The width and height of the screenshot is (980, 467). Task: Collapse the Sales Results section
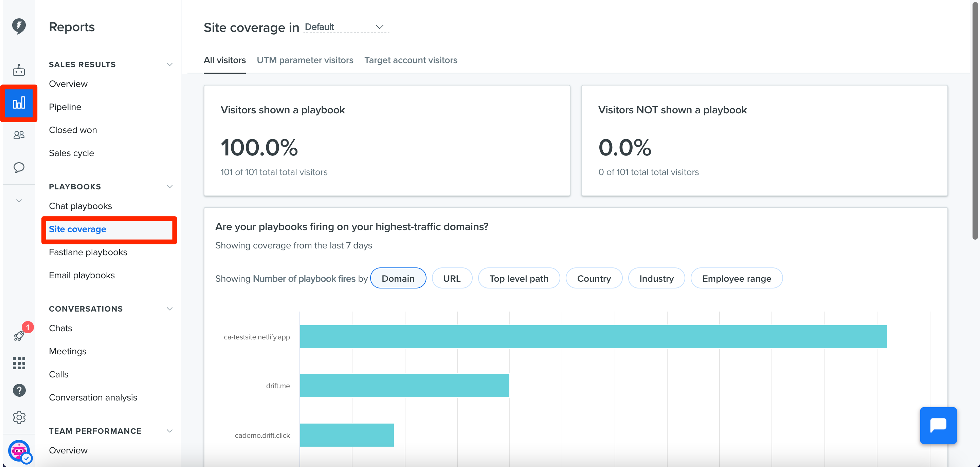click(x=170, y=64)
